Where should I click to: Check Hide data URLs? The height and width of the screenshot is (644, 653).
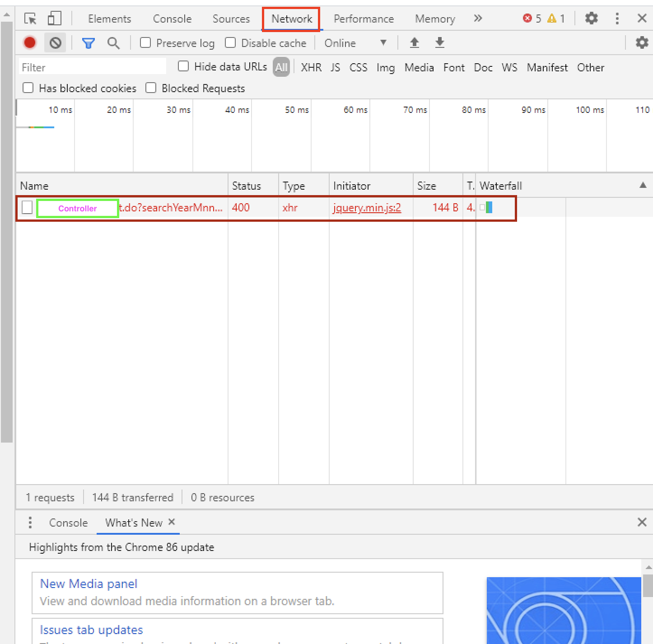coord(183,66)
